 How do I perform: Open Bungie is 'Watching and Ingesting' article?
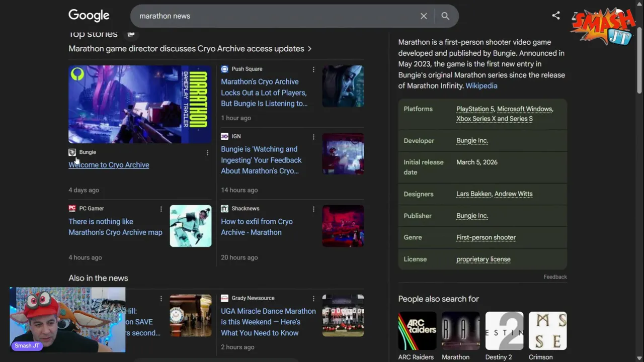pyautogui.click(x=261, y=160)
